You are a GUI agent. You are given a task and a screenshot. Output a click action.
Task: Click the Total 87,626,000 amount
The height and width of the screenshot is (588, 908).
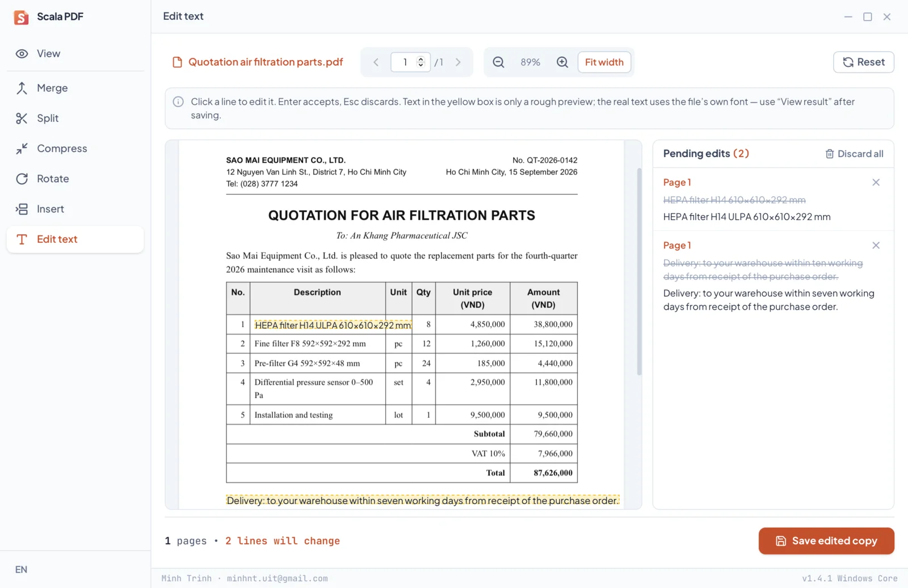553,473
